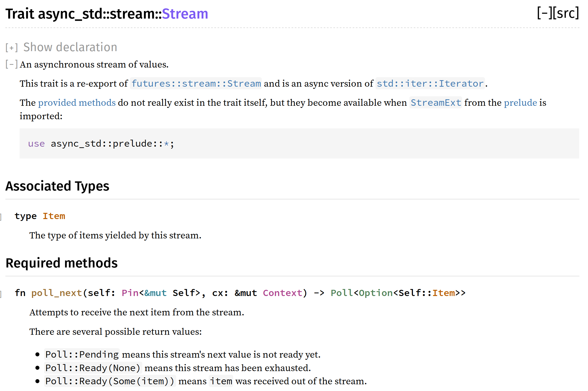Expand the Show declaration [+] toggle
Image resolution: width=588 pixels, height=391 pixels.
click(x=12, y=48)
